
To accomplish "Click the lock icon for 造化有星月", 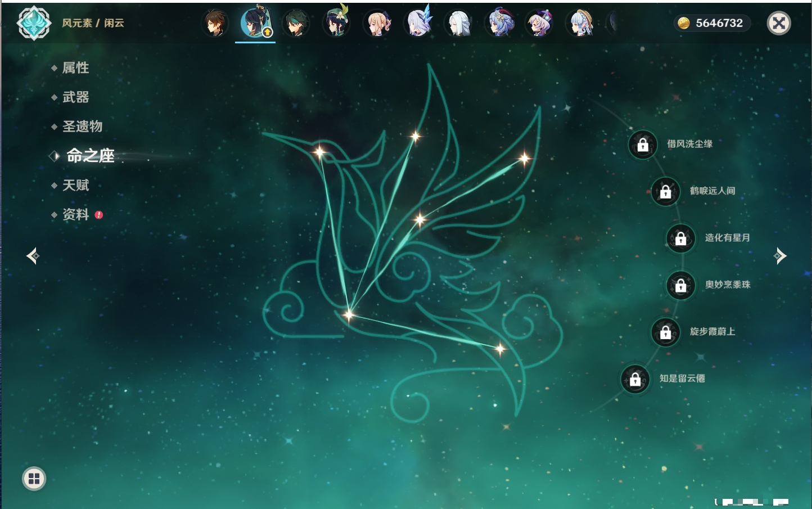I will pyautogui.click(x=680, y=238).
